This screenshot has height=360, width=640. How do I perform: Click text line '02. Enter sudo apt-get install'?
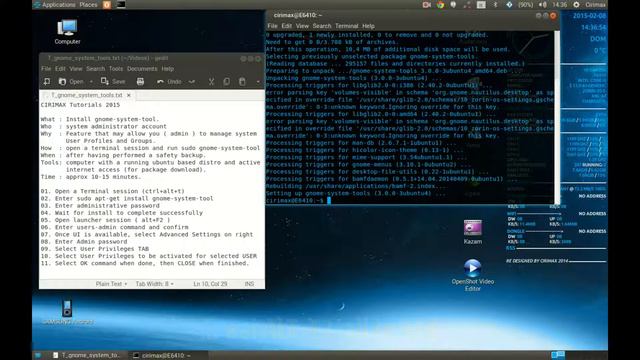pyautogui.click(x=127, y=198)
